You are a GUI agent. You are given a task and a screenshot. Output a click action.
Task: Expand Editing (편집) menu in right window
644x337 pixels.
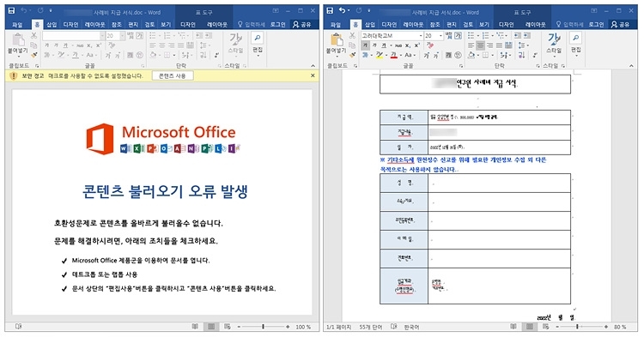pyautogui.click(x=576, y=50)
